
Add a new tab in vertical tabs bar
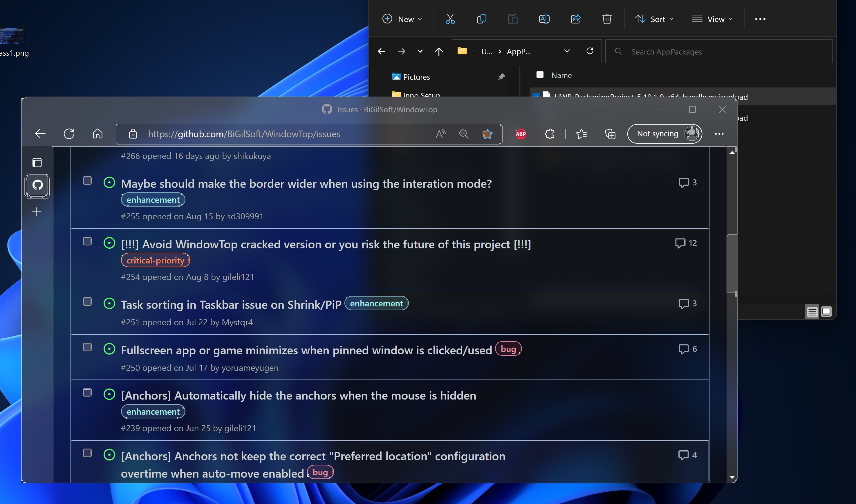coord(37,212)
